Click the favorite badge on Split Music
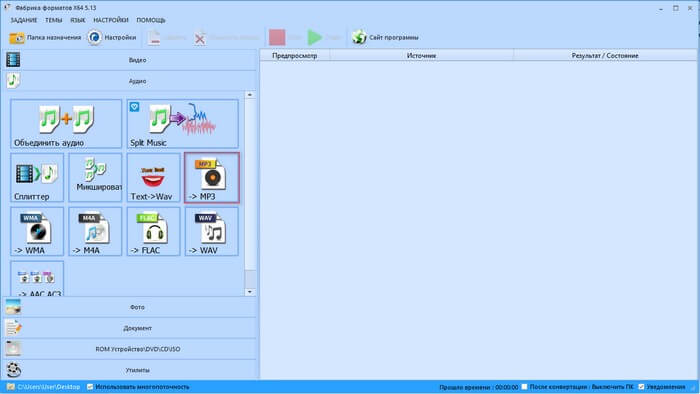Viewport: 700px width, 394px height. pos(134,107)
